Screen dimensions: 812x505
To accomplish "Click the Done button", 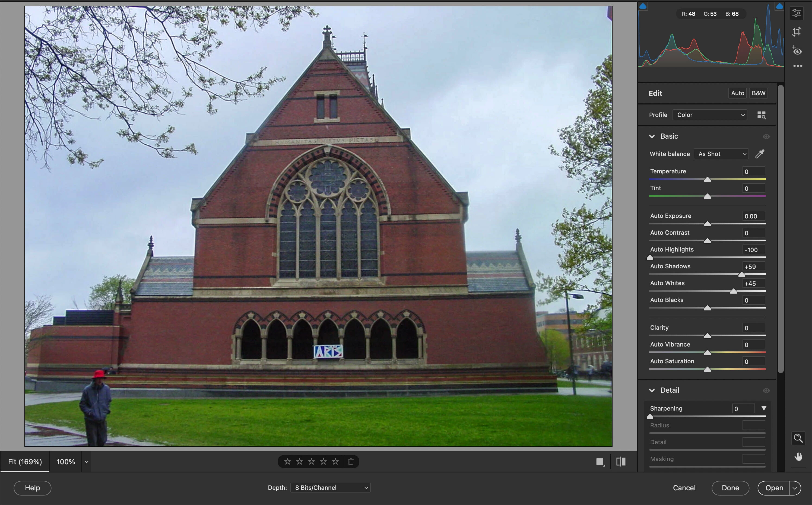I will click(730, 488).
